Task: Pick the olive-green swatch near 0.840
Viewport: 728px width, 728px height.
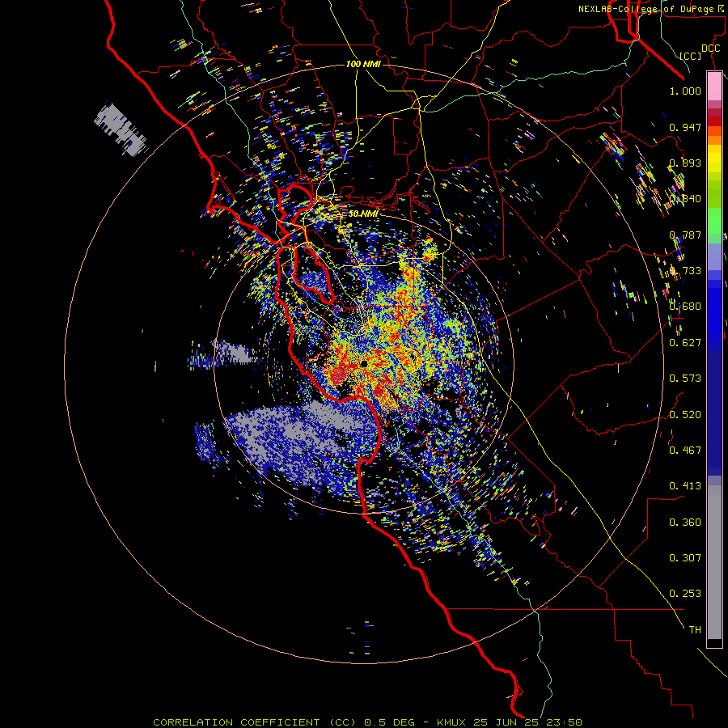Action: pos(714,194)
